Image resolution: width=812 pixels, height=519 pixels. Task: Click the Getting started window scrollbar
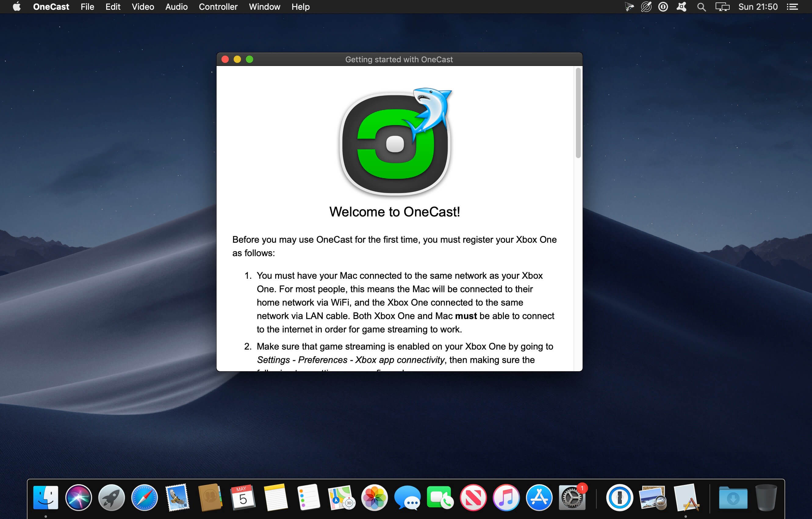click(578, 113)
